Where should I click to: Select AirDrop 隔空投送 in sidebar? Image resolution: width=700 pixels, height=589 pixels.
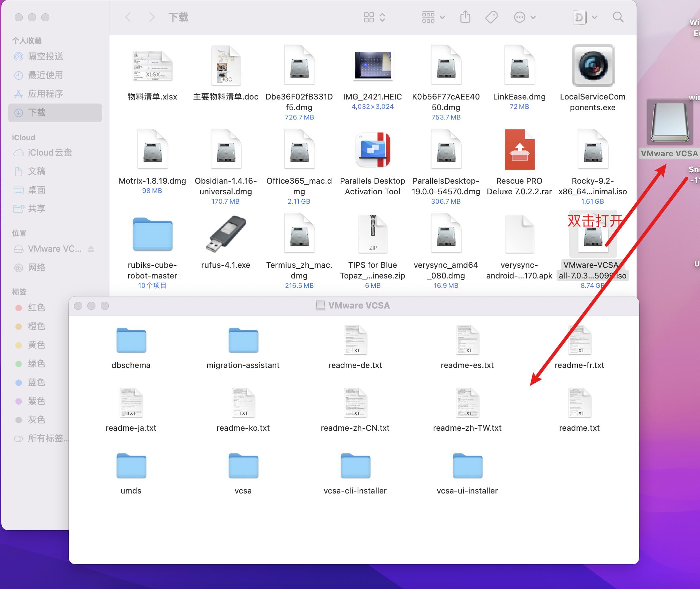(x=55, y=56)
